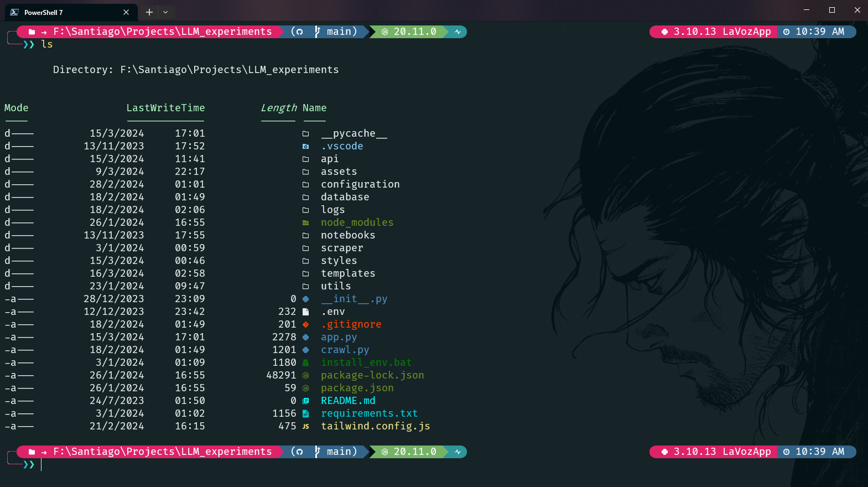Click the folder icon beside database
Screen dimensions: 868x487
tap(305, 197)
